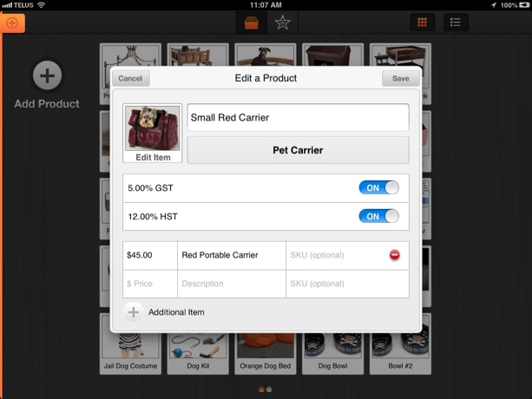Click the empty Description field

pyautogui.click(x=232, y=284)
